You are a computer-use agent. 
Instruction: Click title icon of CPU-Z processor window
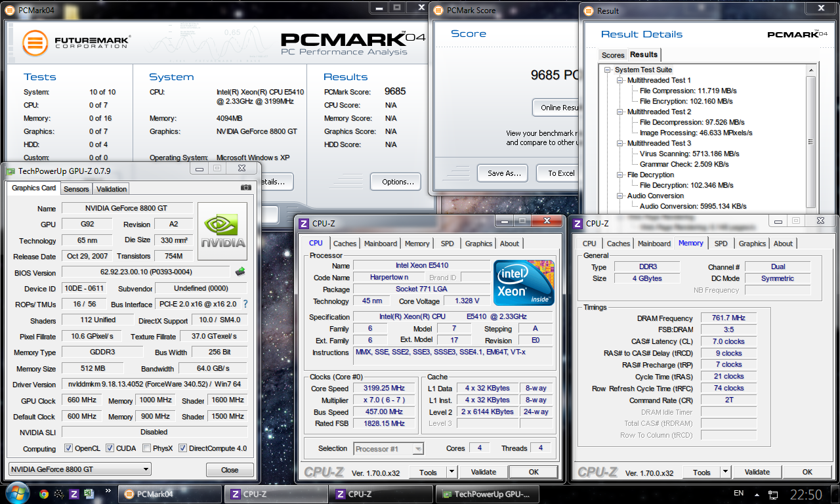click(303, 223)
